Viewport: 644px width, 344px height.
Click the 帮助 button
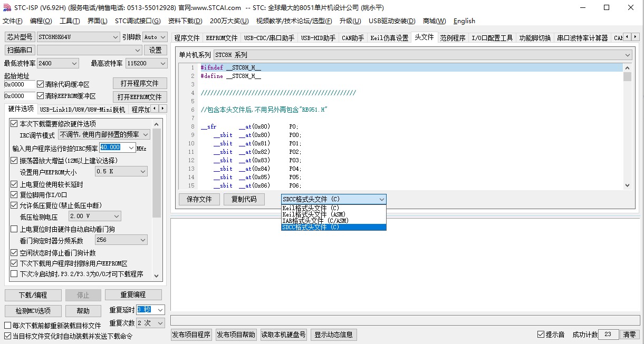[x=83, y=311]
